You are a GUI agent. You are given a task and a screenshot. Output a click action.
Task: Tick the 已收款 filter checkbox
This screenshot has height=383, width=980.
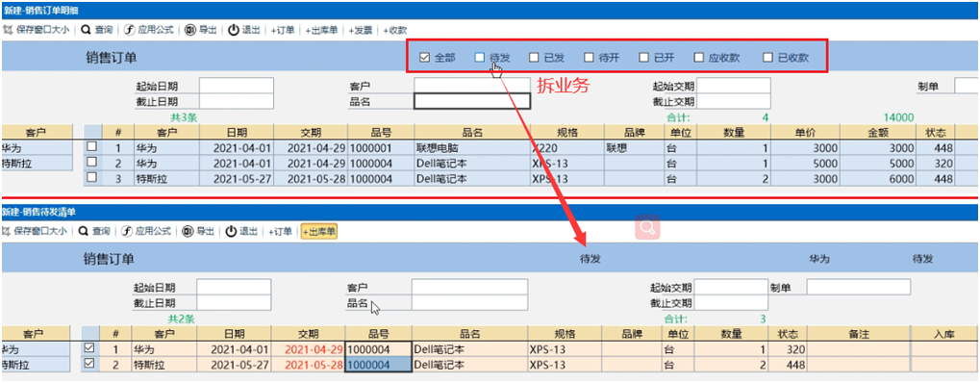pyautogui.click(x=768, y=58)
